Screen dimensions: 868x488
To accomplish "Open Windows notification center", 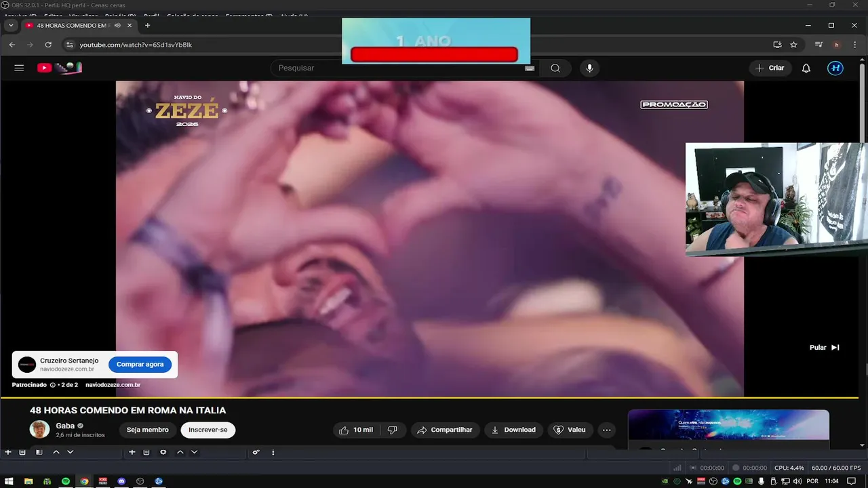I will (x=852, y=481).
